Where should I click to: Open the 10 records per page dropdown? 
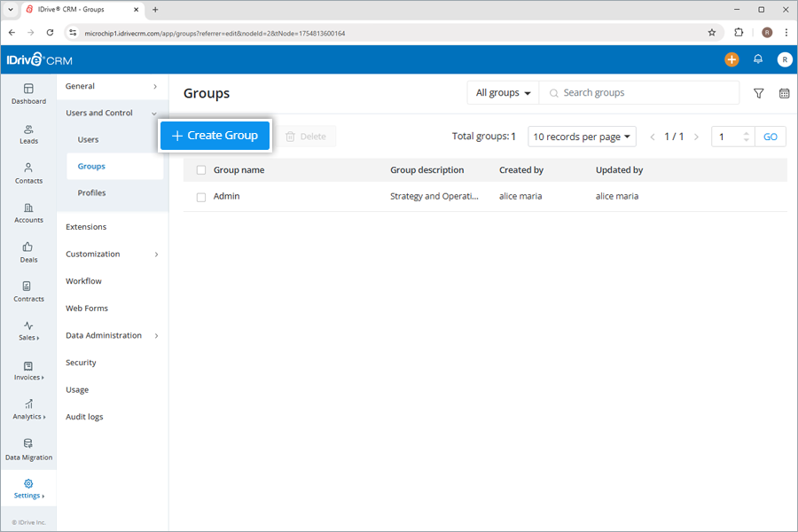[x=583, y=136]
